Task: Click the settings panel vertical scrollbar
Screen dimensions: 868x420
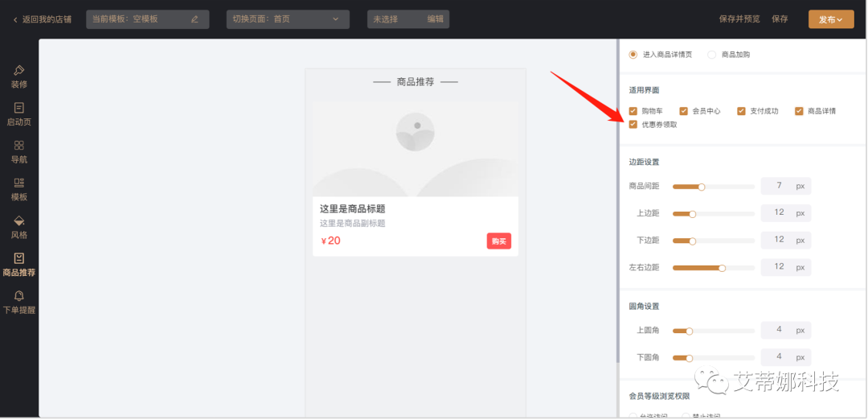Action: (x=618, y=200)
